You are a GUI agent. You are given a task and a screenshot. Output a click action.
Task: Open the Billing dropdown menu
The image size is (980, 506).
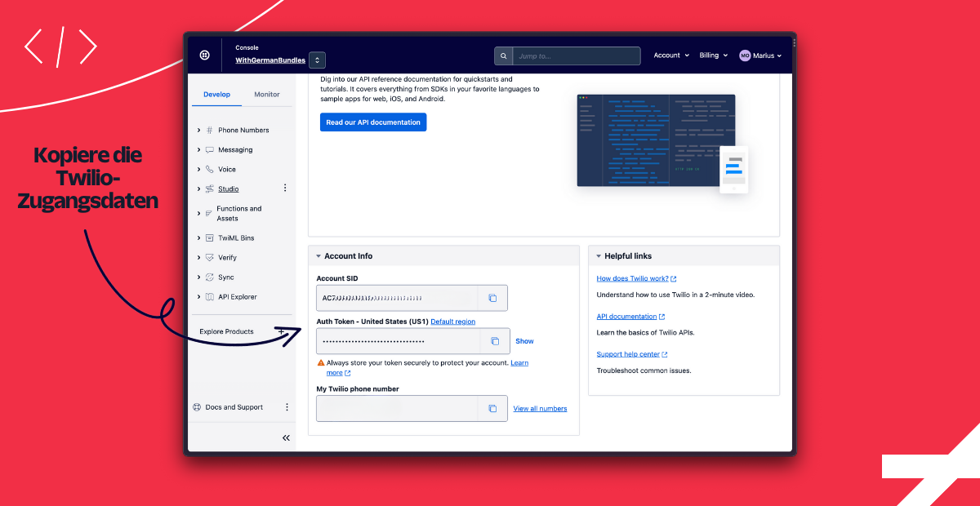(x=713, y=55)
